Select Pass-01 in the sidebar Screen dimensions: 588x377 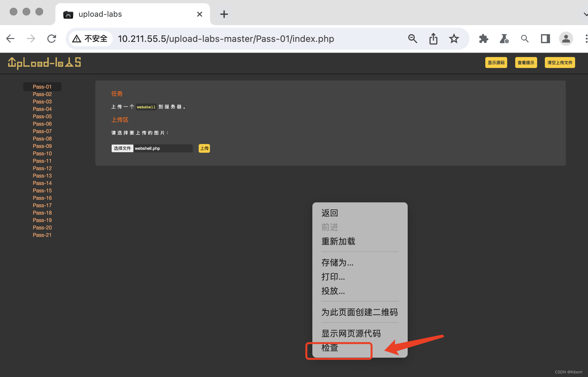pos(42,87)
